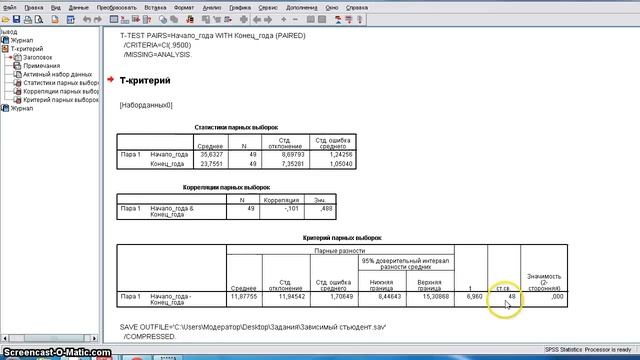Open Print Preview from the toolbar

(x=39, y=20)
